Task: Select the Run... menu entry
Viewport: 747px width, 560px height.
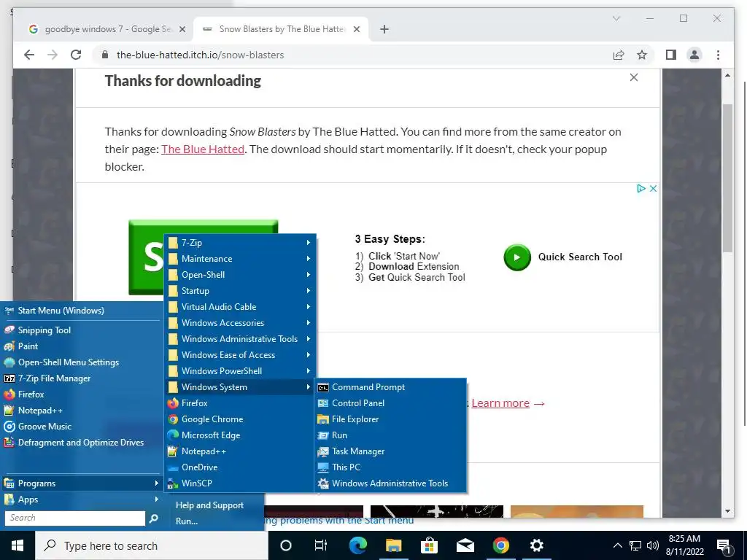Action: click(187, 521)
